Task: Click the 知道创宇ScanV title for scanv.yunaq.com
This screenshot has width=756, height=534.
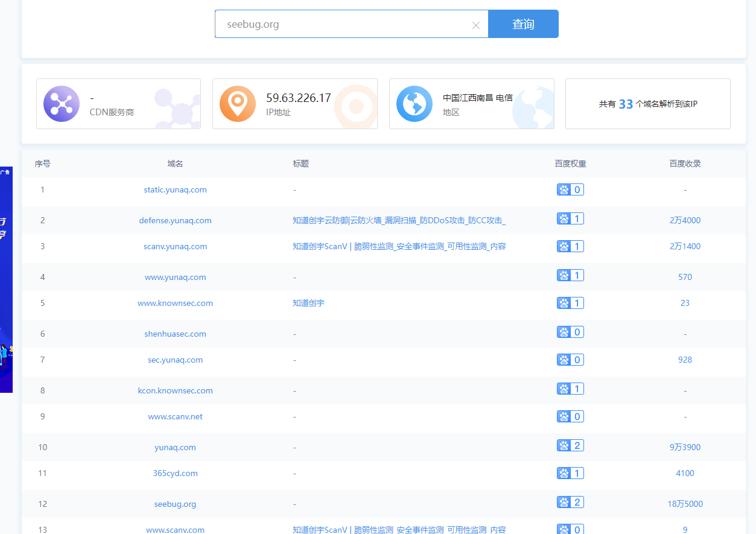Action: [399, 246]
